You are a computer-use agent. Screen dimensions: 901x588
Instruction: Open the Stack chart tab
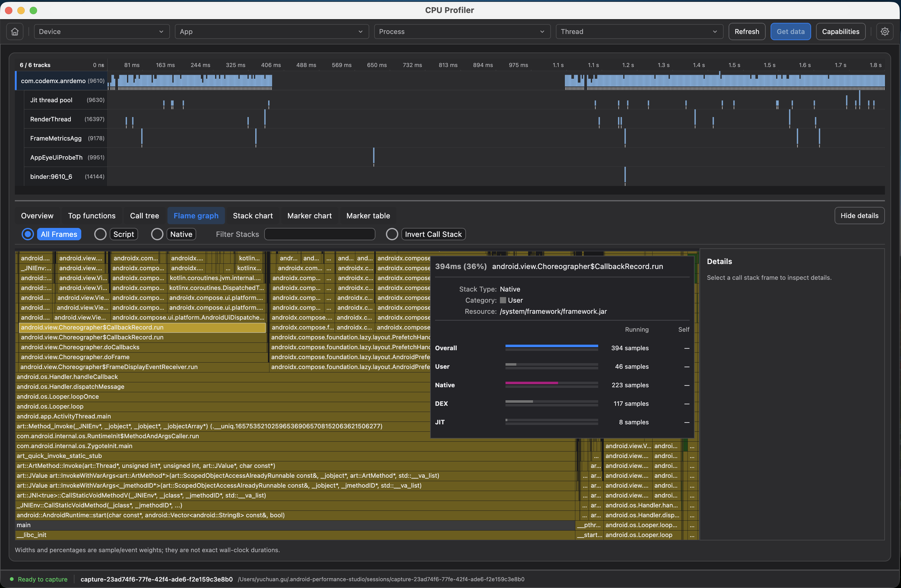point(252,216)
